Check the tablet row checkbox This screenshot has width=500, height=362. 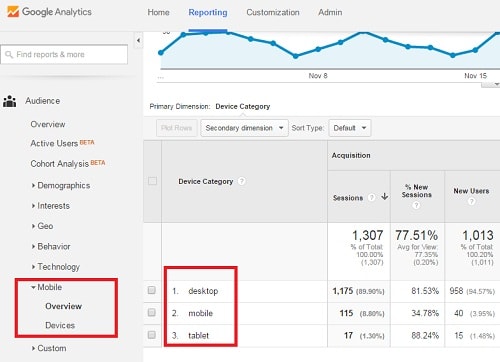(x=152, y=335)
